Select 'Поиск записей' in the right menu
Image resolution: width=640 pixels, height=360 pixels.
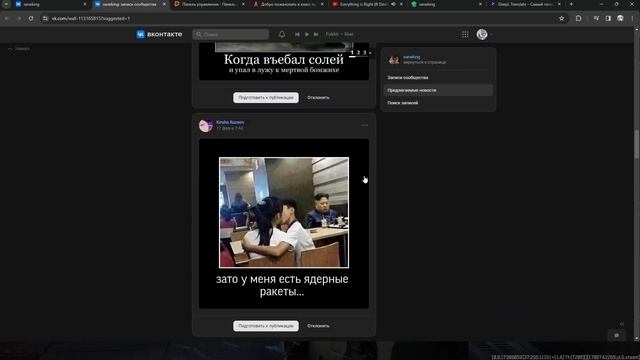click(438, 103)
